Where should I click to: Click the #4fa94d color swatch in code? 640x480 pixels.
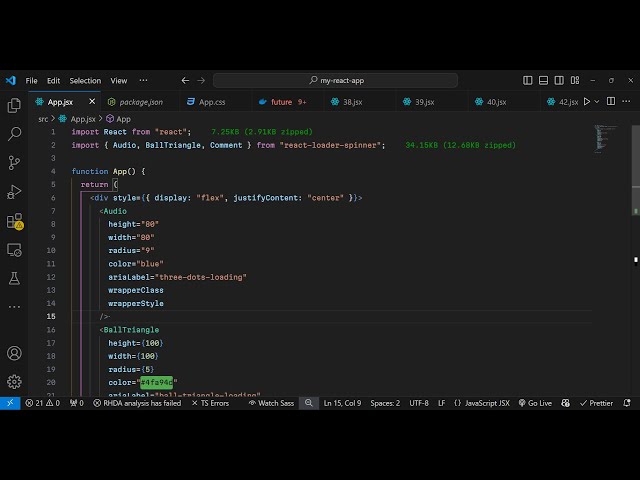pyautogui.click(x=156, y=382)
